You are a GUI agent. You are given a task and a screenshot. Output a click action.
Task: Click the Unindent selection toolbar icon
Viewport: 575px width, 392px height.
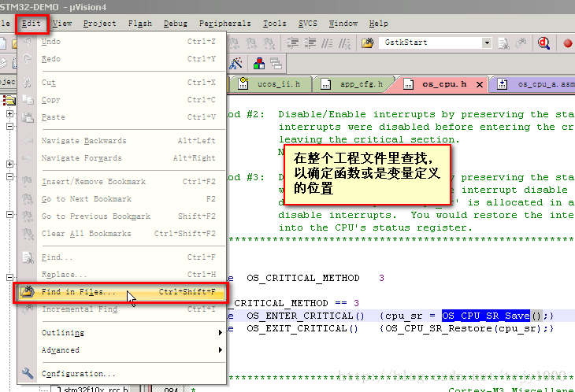pos(310,43)
